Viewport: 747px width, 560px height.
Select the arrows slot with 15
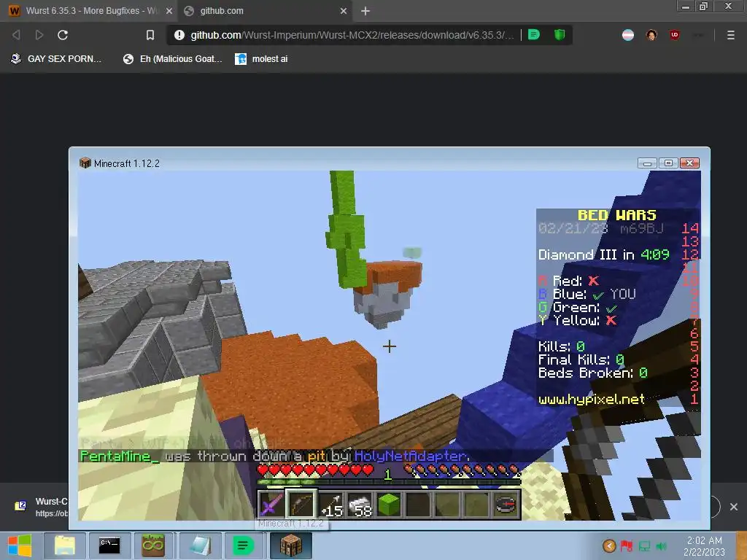tap(330, 505)
